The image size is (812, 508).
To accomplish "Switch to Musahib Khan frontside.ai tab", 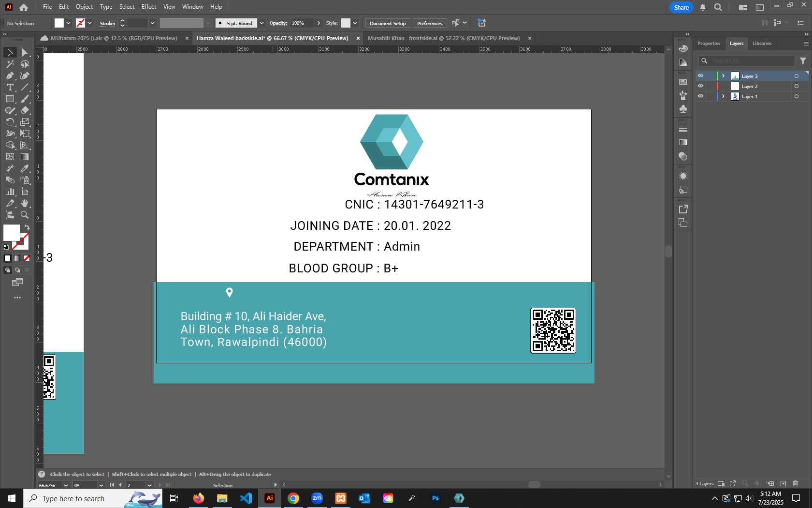I will coord(444,38).
